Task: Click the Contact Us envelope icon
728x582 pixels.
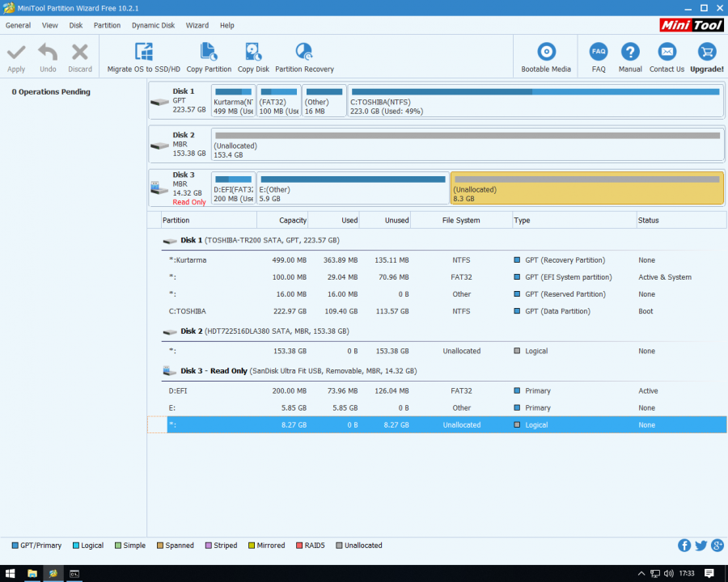Action: tap(667, 53)
